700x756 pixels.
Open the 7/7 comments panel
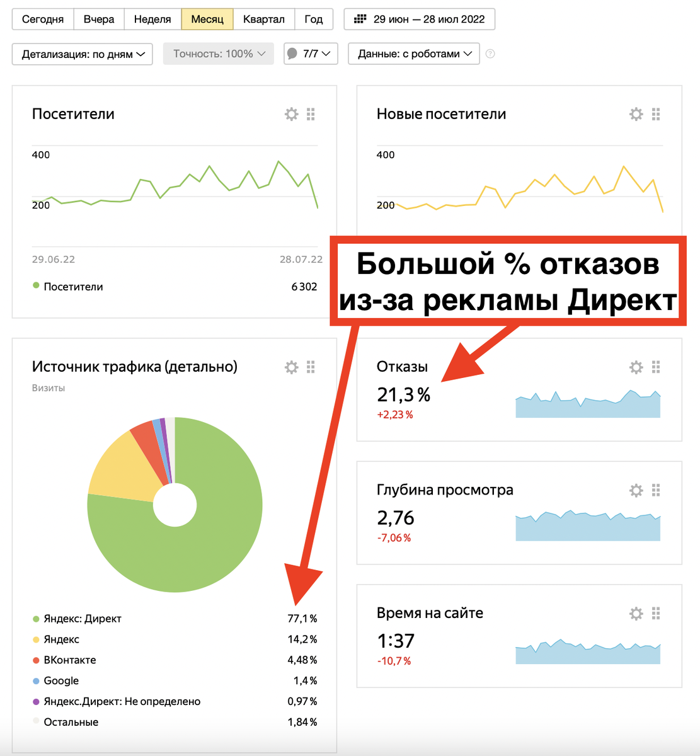[x=310, y=54]
